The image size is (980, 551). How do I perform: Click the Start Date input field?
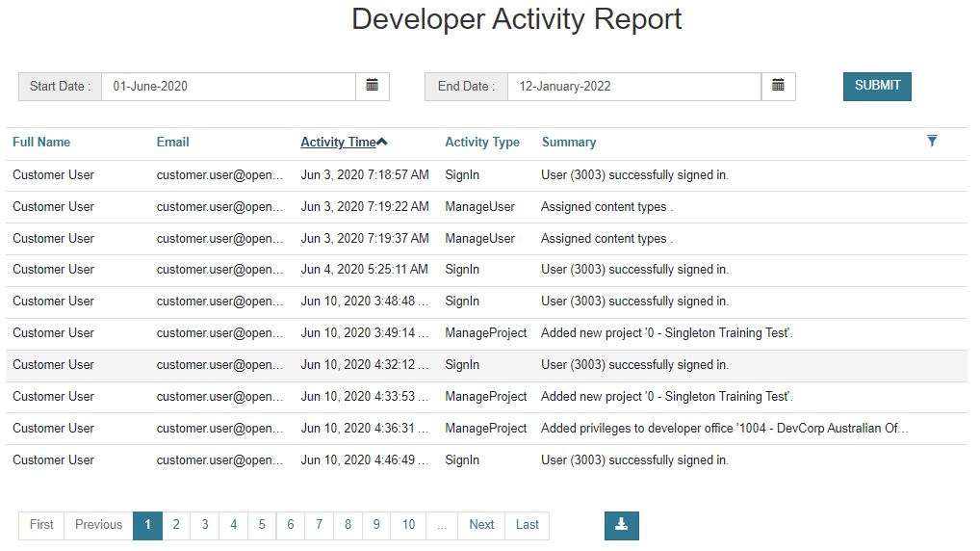(228, 86)
